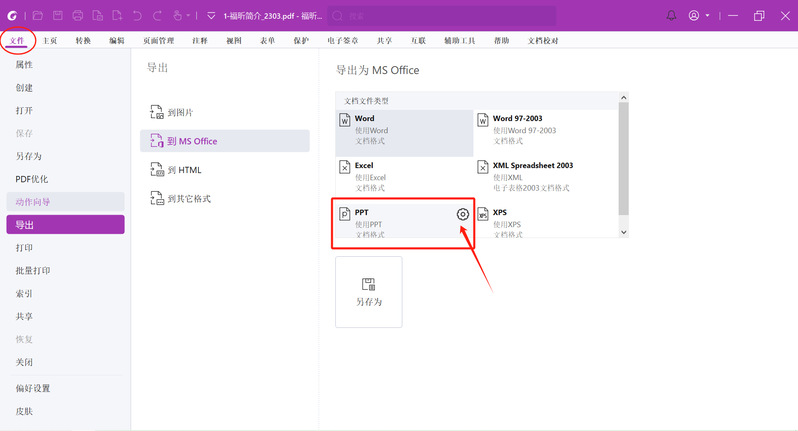Open the 保护 tab
The width and height of the screenshot is (798, 431).
301,41
